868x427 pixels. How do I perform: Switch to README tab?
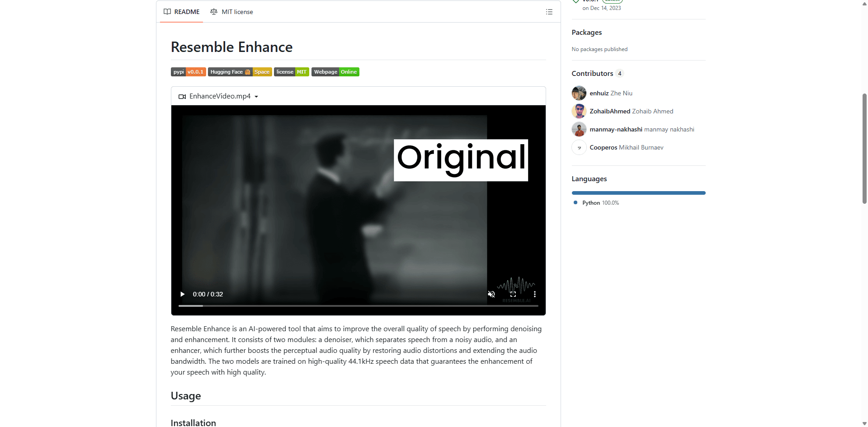coord(182,12)
